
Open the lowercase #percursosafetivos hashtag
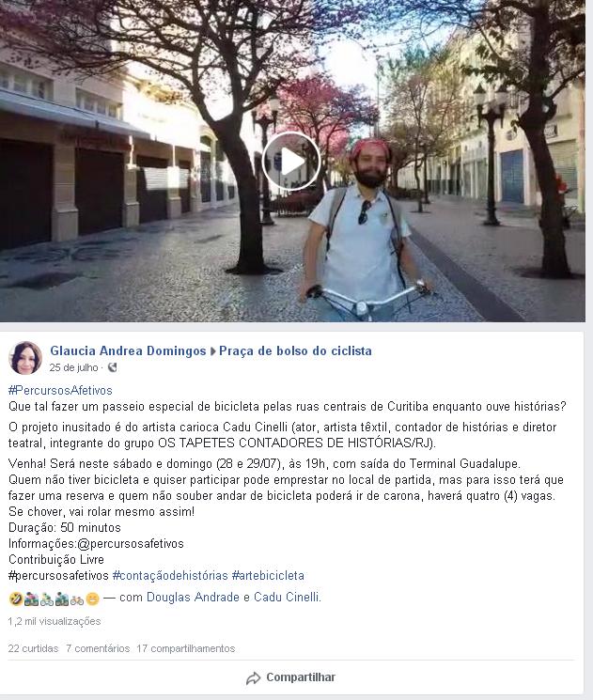click(x=58, y=575)
